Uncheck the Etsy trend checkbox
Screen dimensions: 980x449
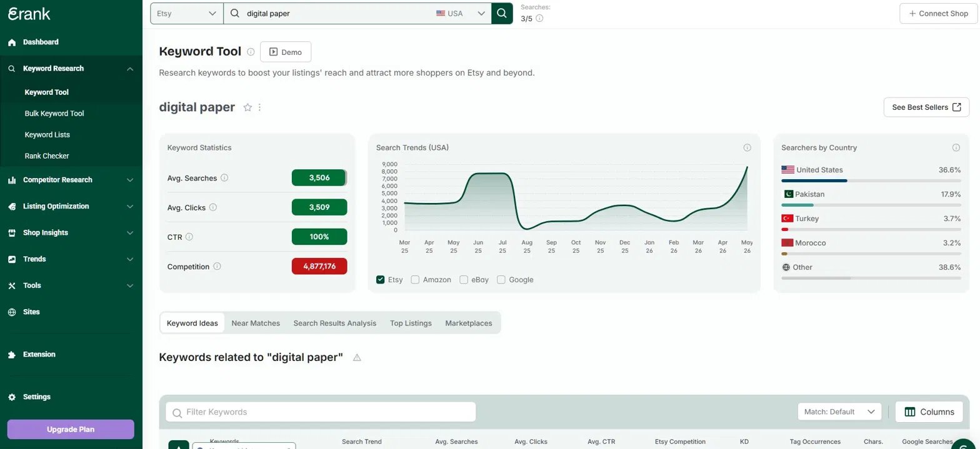380,280
